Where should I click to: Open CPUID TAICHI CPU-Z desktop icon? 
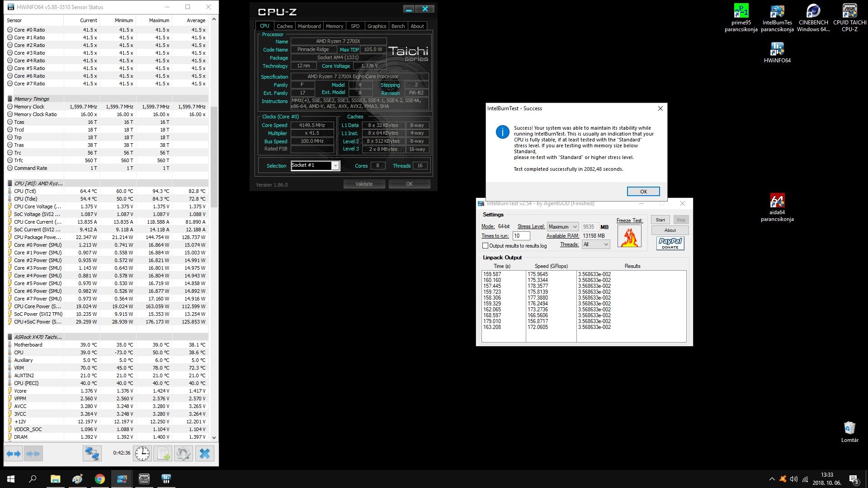[849, 18]
